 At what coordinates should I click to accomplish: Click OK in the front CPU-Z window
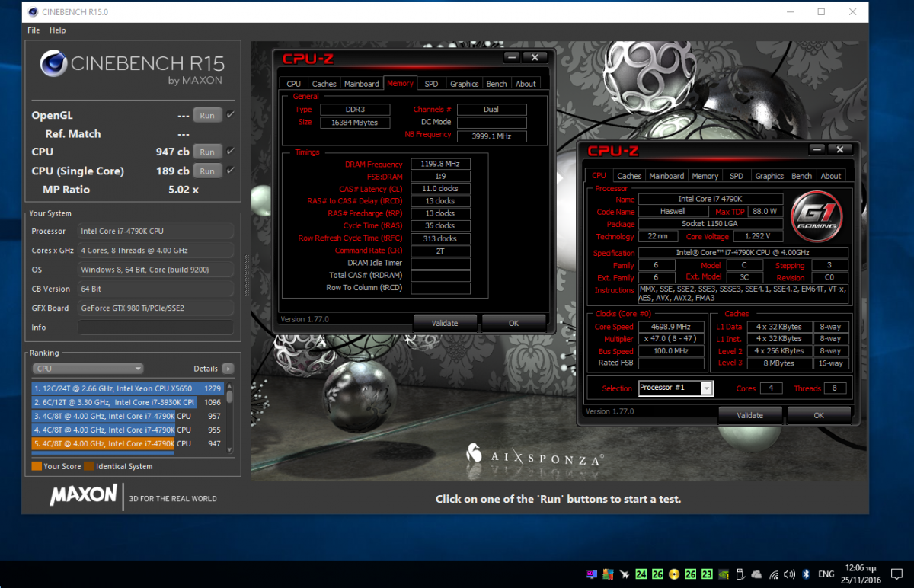pos(819,415)
